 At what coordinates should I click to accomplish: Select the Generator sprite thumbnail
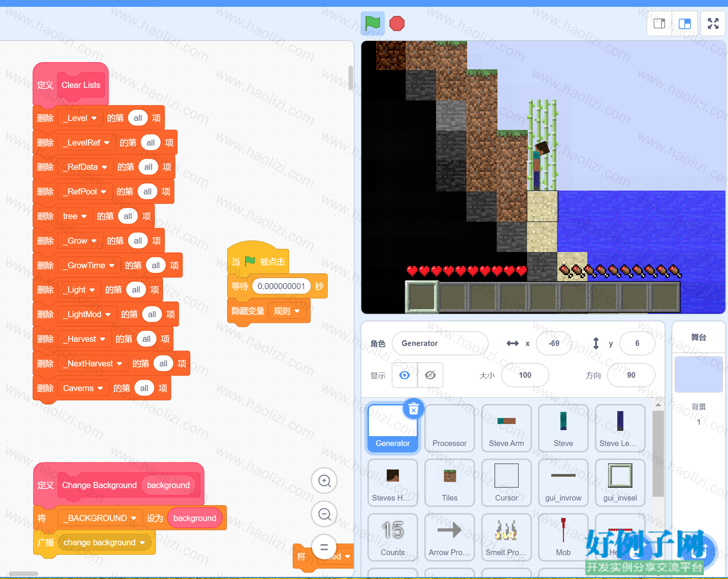pos(393,428)
